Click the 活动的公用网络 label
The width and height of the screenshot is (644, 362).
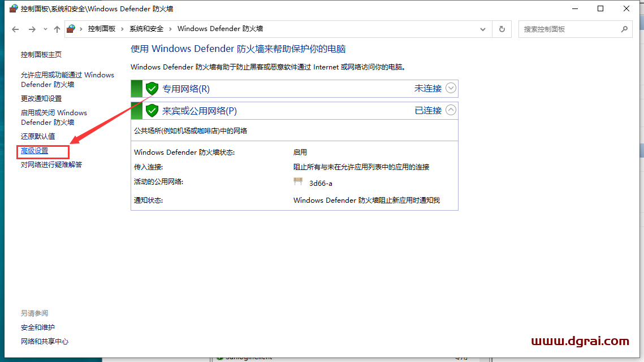pos(158,181)
